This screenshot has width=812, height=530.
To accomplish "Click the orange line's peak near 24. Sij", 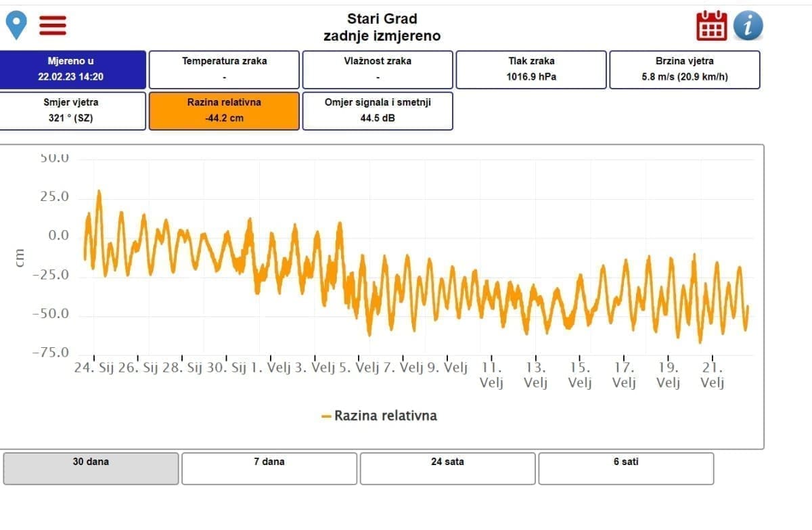I will [99, 192].
